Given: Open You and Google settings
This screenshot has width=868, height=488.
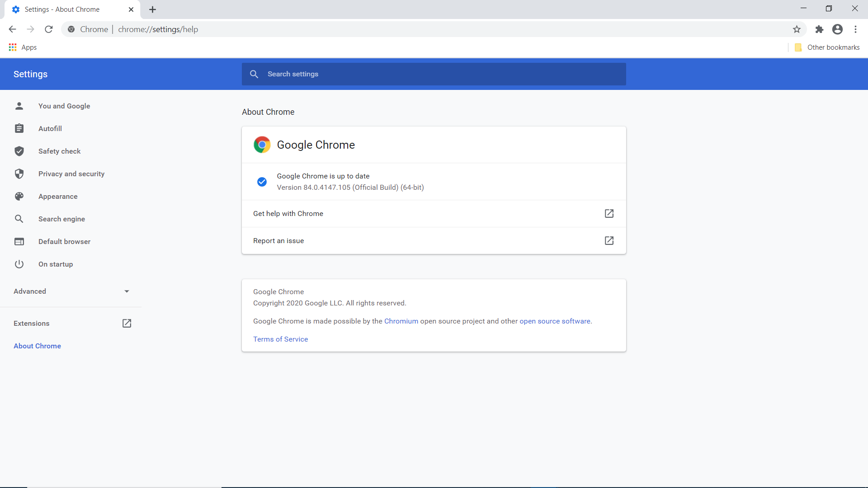Looking at the screenshot, I should point(64,106).
